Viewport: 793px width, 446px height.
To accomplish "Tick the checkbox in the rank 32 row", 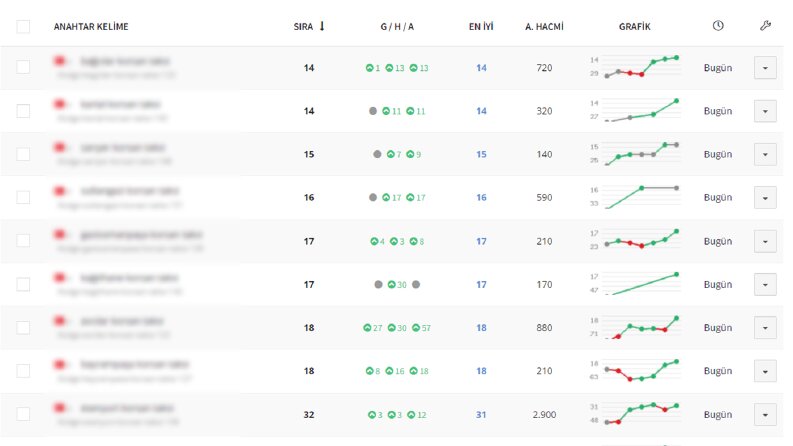I will tap(23, 414).
